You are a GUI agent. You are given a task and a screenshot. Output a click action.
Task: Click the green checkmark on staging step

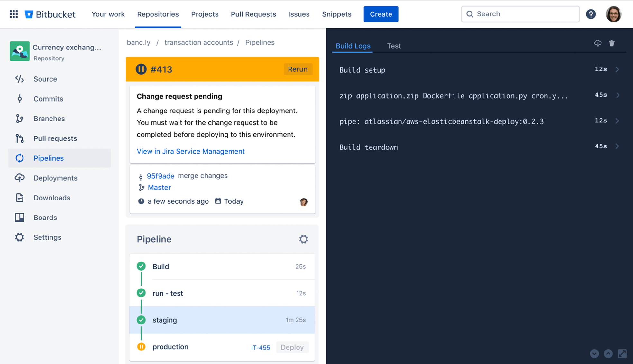pyautogui.click(x=142, y=320)
